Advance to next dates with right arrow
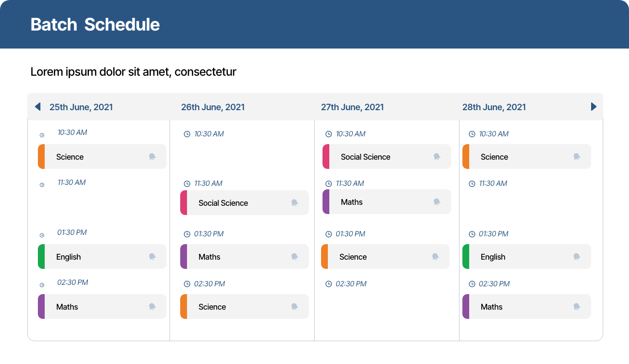Viewport: 629px width, 364px height. pyautogui.click(x=593, y=107)
